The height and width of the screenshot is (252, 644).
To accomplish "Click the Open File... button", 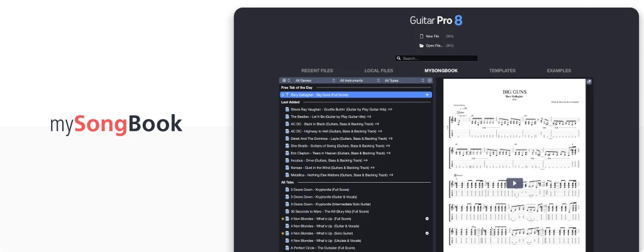I will [436, 46].
